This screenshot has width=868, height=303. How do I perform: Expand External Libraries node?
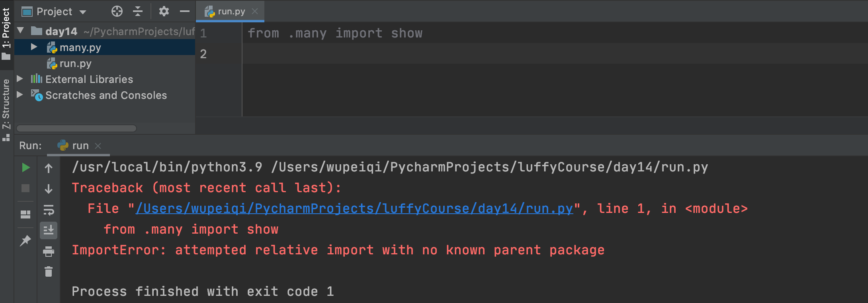[x=20, y=79]
